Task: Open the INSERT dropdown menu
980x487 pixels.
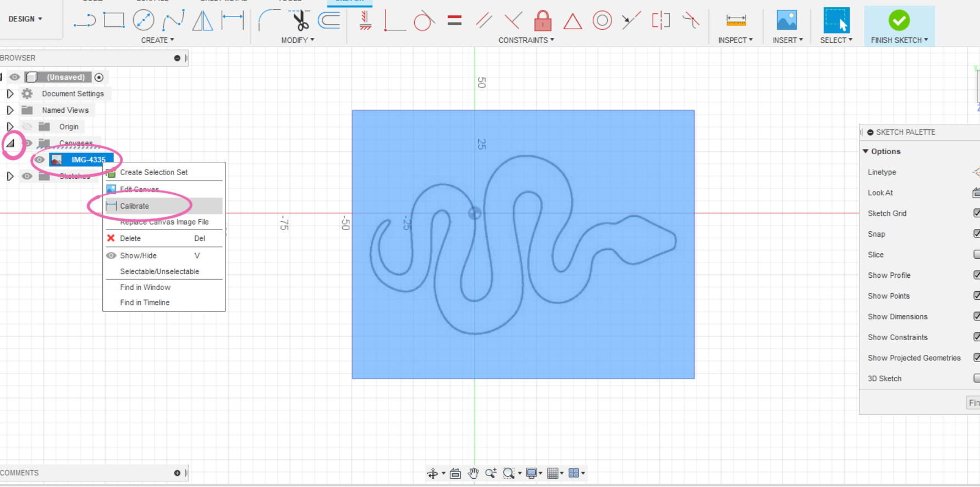Action: [x=788, y=40]
